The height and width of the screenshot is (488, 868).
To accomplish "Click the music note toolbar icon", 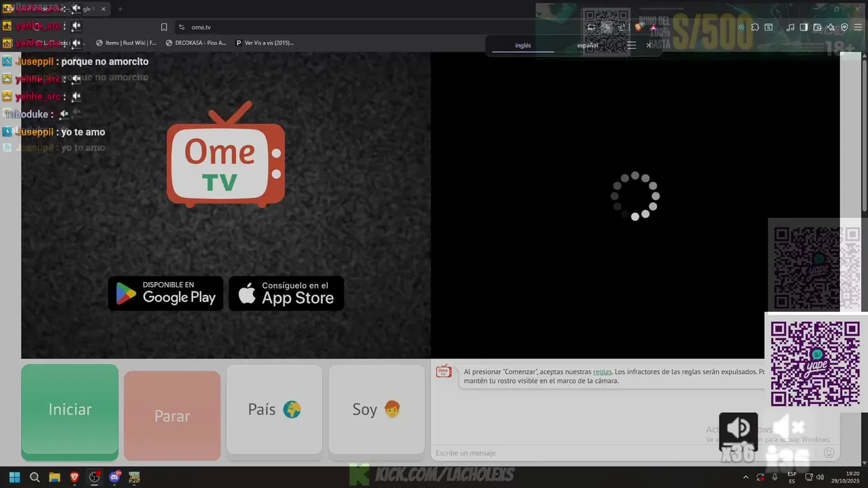I will (x=790, y=27).
